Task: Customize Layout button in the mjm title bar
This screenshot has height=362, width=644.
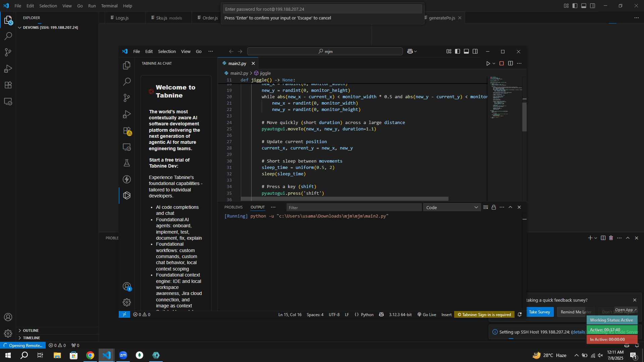Action: pyautogui.click(x=449, y=51)
